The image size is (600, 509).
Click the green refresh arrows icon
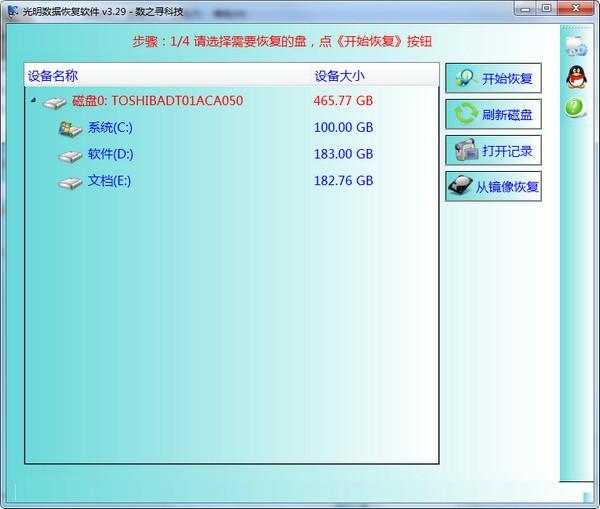tap(466, 114)
